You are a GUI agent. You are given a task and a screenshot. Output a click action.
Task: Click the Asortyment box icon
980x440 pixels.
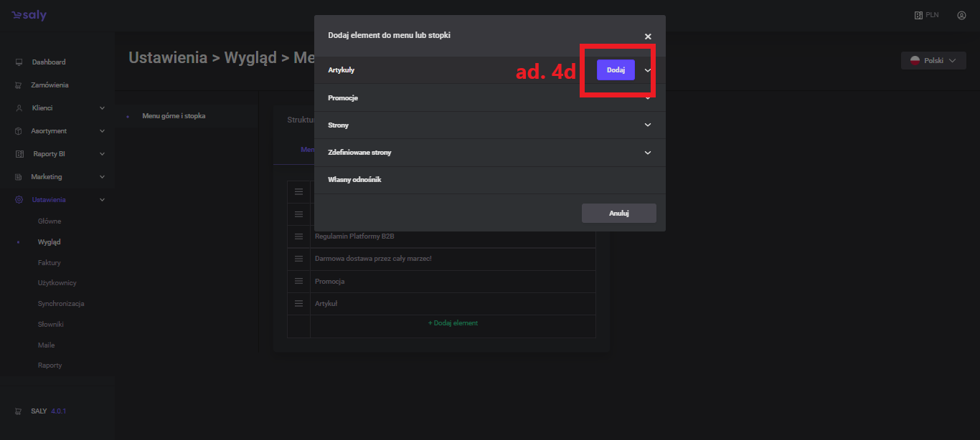(x=19, y=131)
